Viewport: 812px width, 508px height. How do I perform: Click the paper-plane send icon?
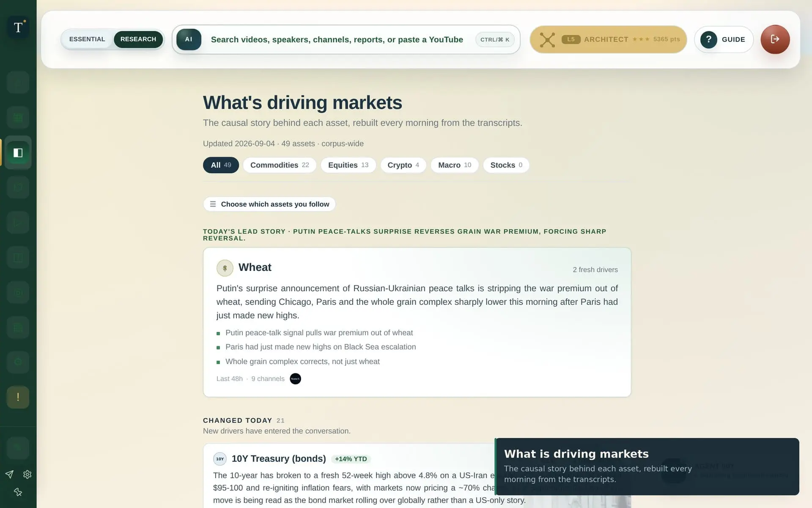9,474
